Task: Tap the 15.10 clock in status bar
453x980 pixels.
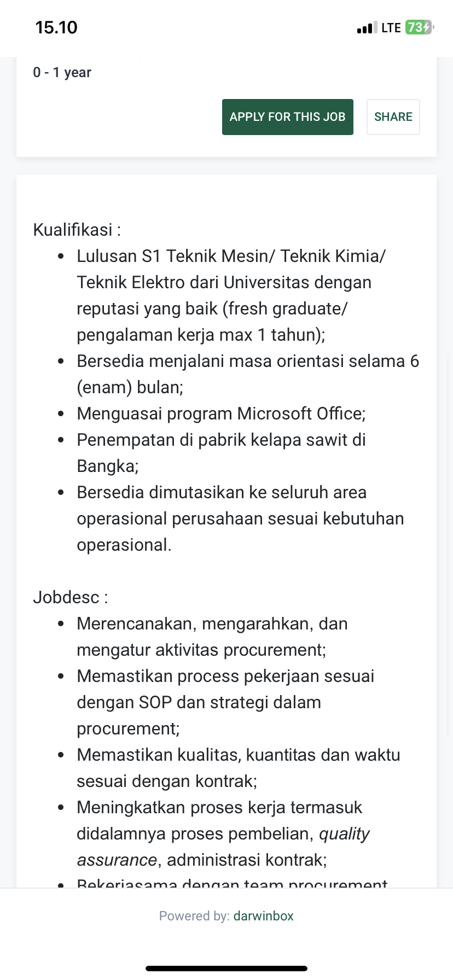Action: tap(56, 27)
